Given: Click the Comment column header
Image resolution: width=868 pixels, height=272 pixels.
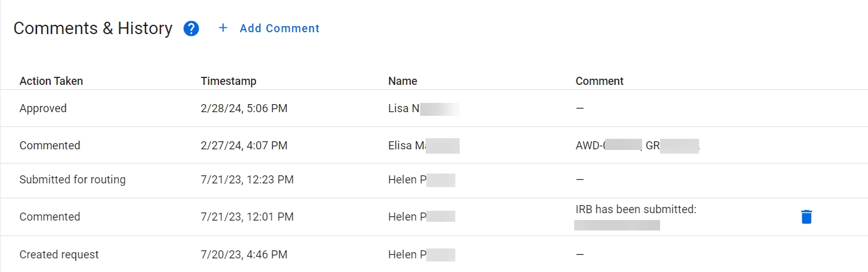Looking at the screenshot, I should pos(599,81).
